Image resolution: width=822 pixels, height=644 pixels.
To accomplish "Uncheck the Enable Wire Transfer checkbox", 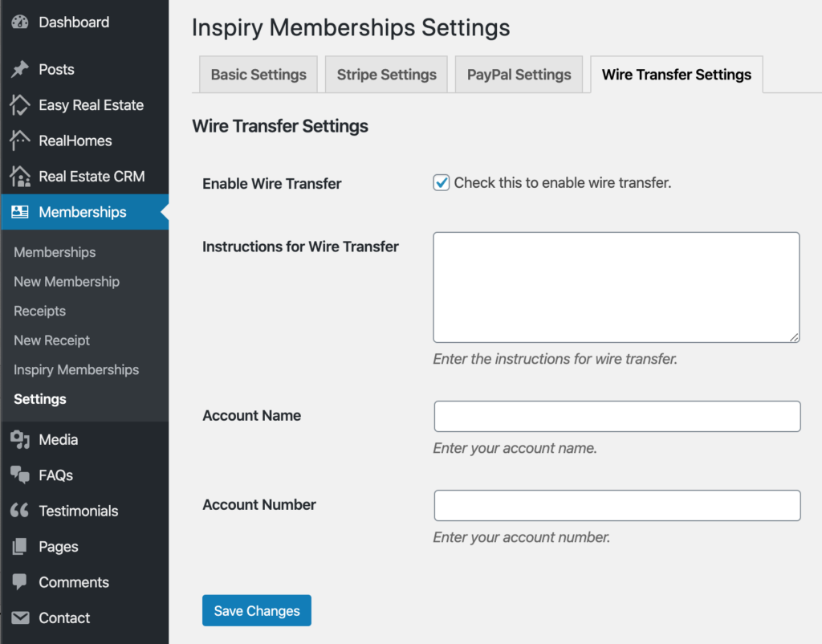I will tap(442, 183).
